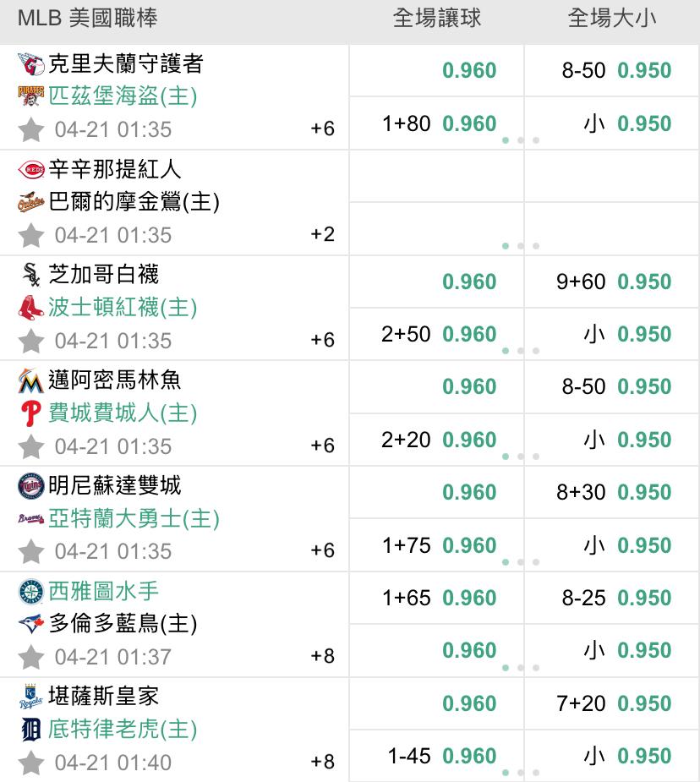Click the Miami Marlins team logo
Viewport: 700px width, 782px height.
point(31,381)
